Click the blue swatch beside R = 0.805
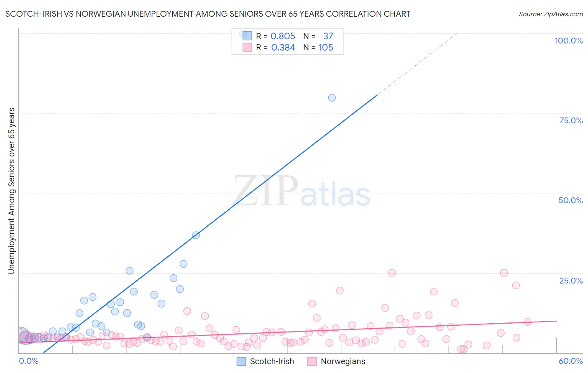 (247, 36)
